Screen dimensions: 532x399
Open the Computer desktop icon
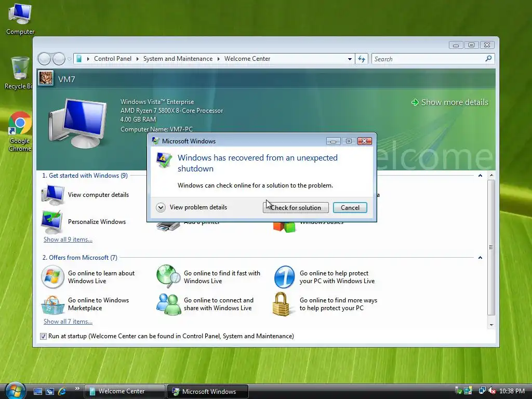tap(20, 19)
